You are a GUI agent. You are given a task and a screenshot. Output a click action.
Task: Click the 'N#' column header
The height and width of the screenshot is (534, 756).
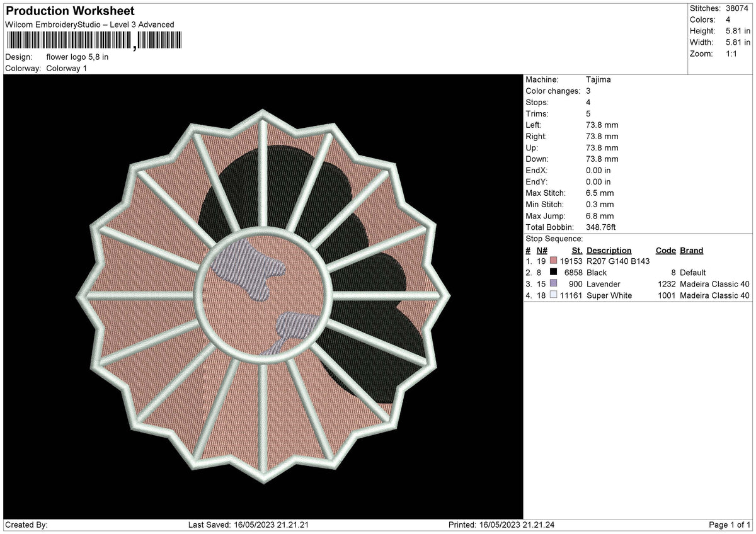coord(541,250)
